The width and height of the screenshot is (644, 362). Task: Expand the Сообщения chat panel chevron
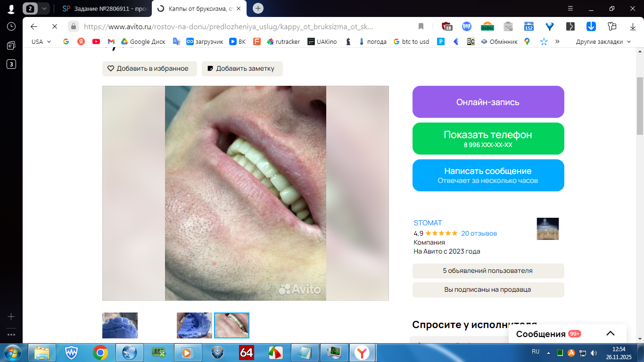coord(611,334)
